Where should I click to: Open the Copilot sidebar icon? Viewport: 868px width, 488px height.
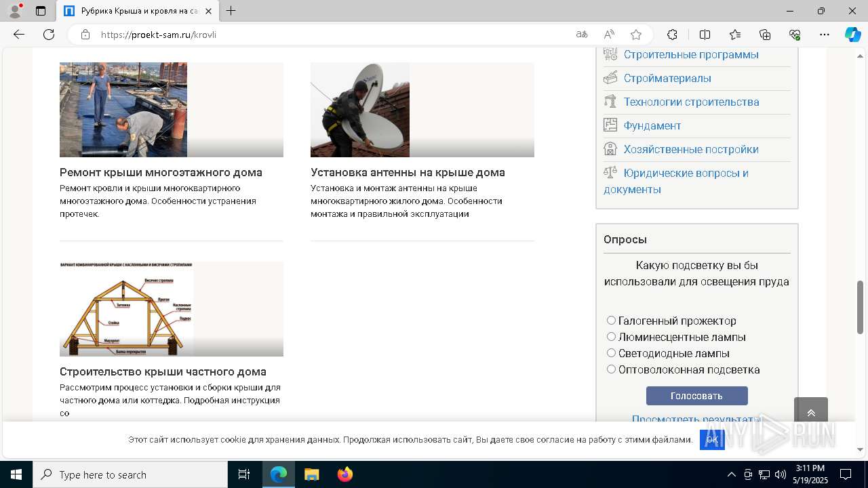click(852, 35)
